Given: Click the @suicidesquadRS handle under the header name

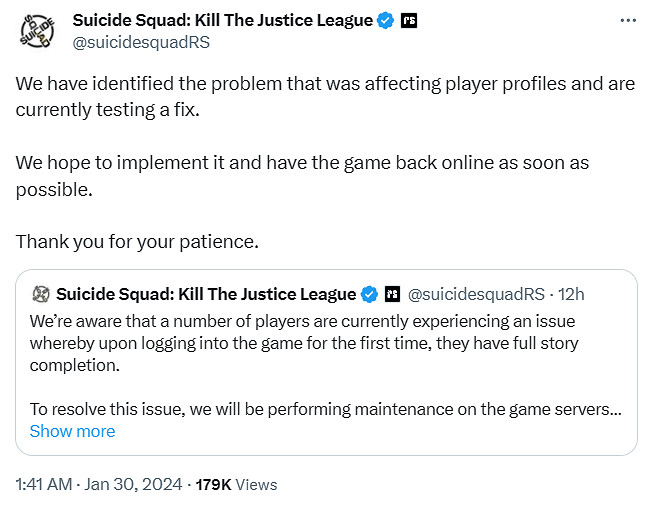Looking at the screenshot, I should coord(138,42).
